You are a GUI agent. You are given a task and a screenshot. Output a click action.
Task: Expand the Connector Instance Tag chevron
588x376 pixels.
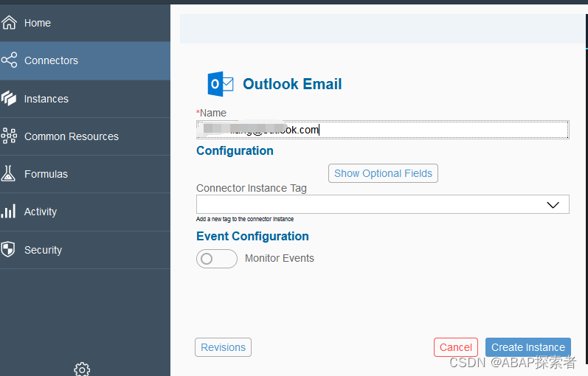point(553,205)
